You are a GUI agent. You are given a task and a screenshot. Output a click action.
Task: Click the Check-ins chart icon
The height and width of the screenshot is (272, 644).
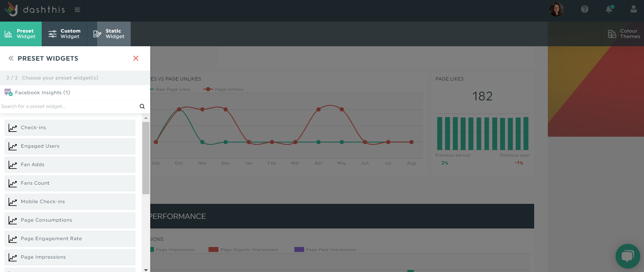click(x=13, y=128)
